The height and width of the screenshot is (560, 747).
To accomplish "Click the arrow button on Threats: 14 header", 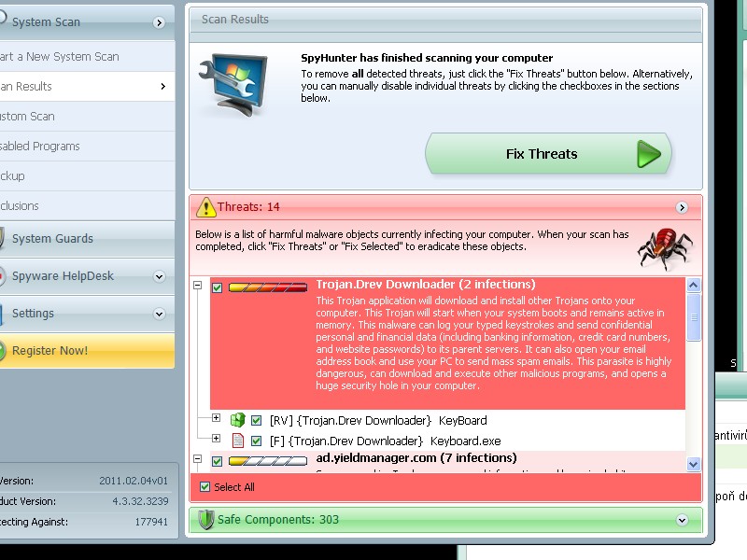I will (682, 207).
